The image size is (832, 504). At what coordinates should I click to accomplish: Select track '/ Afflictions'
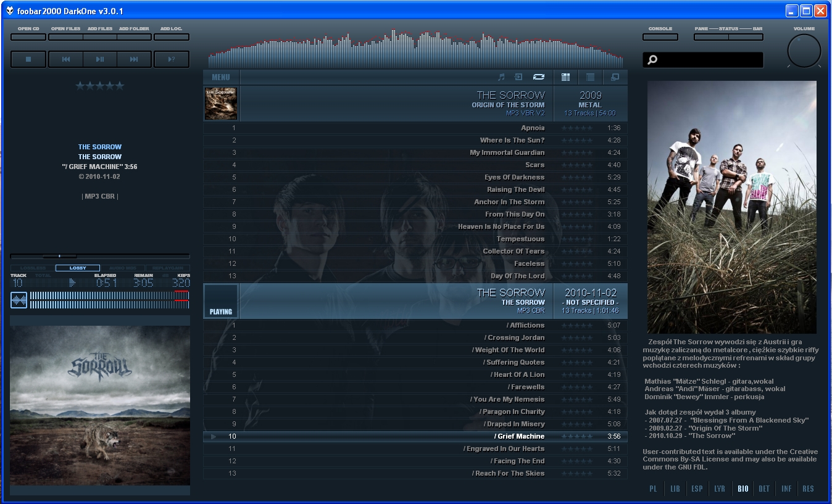[x=415, y=325]
